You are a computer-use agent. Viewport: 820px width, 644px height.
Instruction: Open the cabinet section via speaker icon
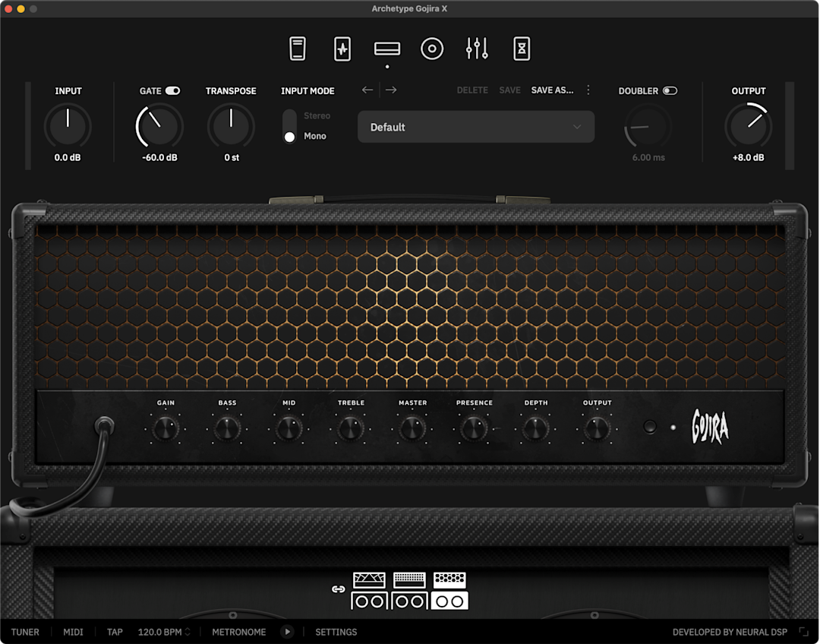432,48
